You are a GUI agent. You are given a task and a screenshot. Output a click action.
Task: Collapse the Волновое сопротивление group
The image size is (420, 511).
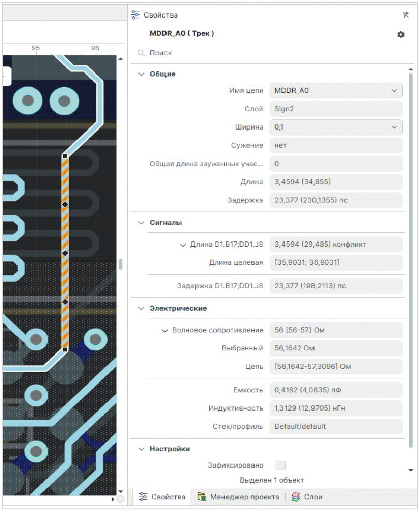164,330
